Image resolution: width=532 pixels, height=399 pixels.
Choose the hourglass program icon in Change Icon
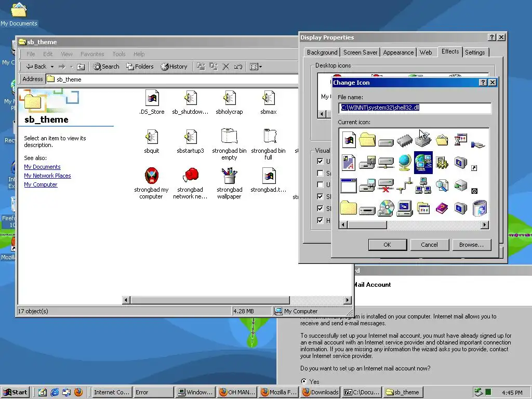(x=460, y=139)
